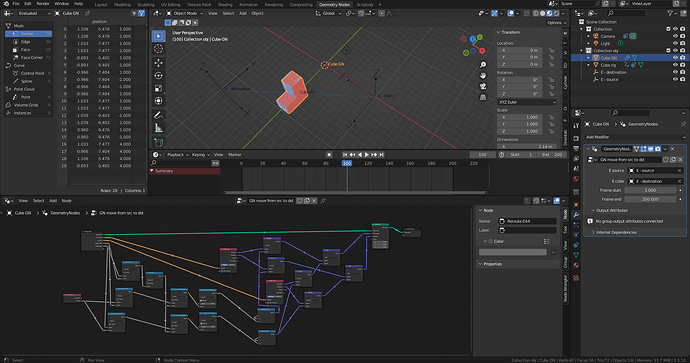
Task: Jump to timeline end frame button
Action: coord(382,154)
